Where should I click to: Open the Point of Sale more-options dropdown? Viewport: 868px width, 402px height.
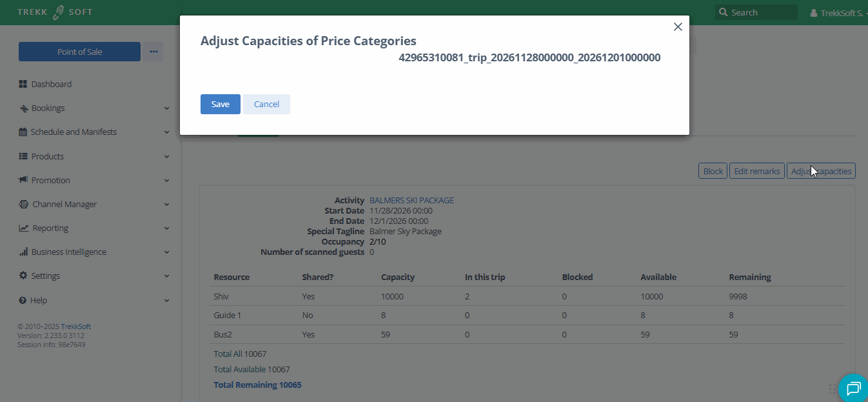153,52
